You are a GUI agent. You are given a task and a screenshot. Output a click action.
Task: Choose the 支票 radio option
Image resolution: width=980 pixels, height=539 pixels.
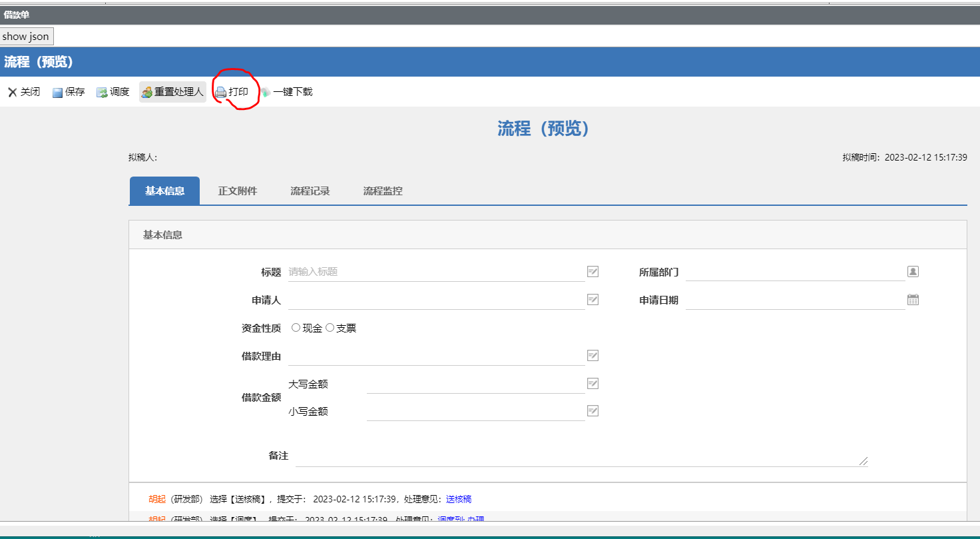[x=330, y=328]
